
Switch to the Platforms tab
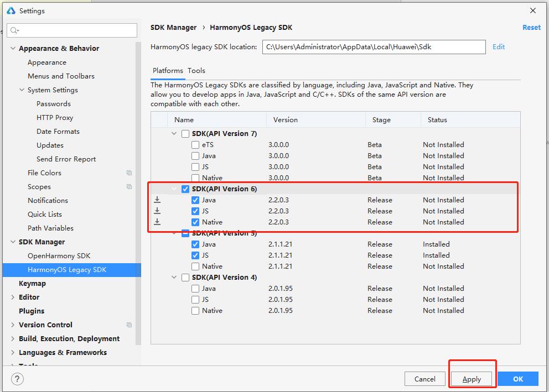pos(168,71)
